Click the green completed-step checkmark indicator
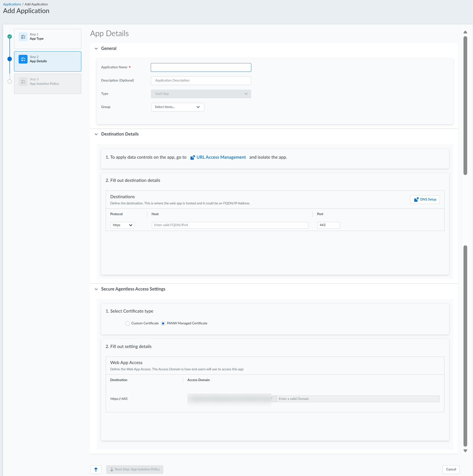This screenshot has width=473, height=476. [x=10, y=36]
